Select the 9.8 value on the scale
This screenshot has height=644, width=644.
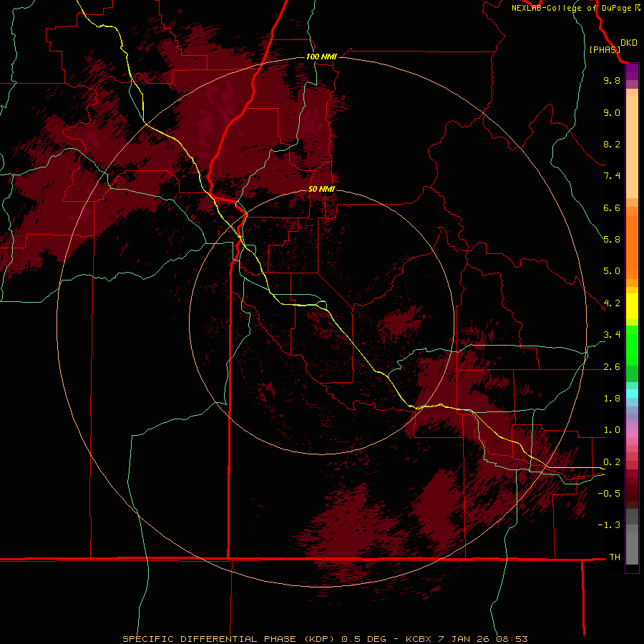click(x=612, y=80)
